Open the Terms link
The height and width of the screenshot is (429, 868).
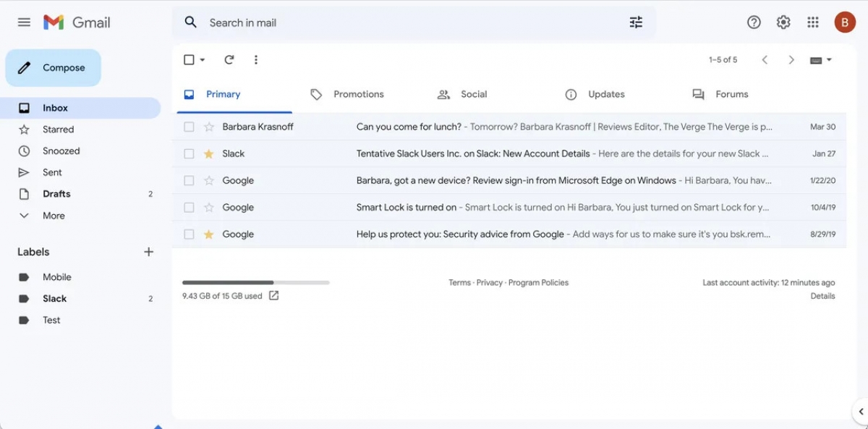[459, 283]
